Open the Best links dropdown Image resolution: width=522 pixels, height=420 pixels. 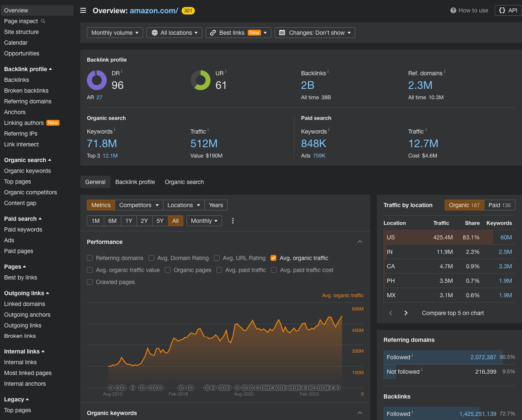click(x=239, y=33)
